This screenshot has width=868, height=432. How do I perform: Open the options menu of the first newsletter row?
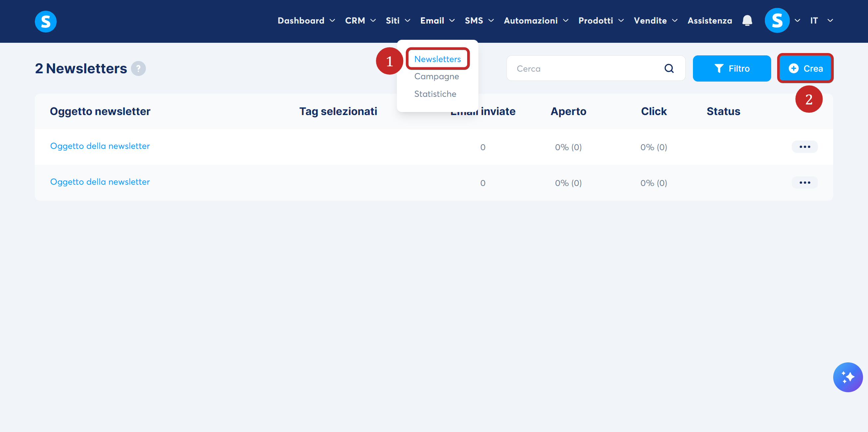[x=804, y=147]
